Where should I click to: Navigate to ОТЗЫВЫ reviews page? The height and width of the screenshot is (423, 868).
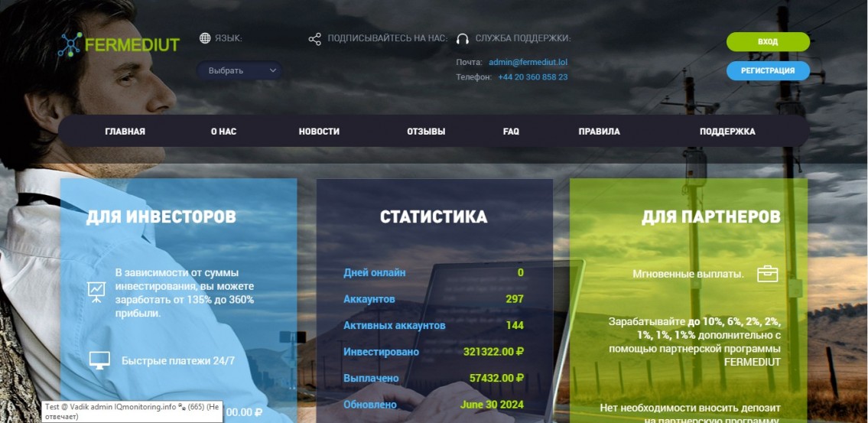(426, 132)
